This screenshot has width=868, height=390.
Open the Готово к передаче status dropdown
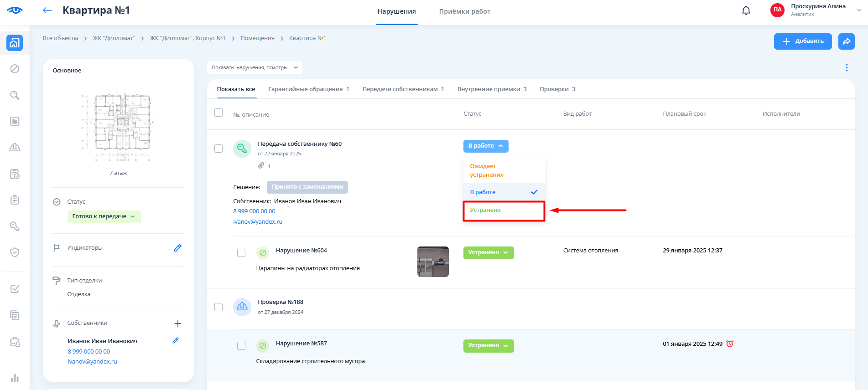click(104, 216)
